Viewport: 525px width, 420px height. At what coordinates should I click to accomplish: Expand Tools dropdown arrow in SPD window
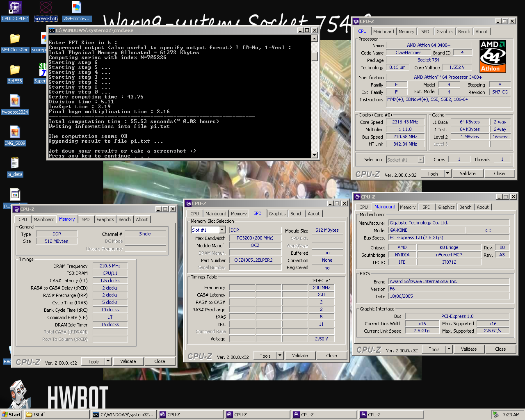pos(280,356)
